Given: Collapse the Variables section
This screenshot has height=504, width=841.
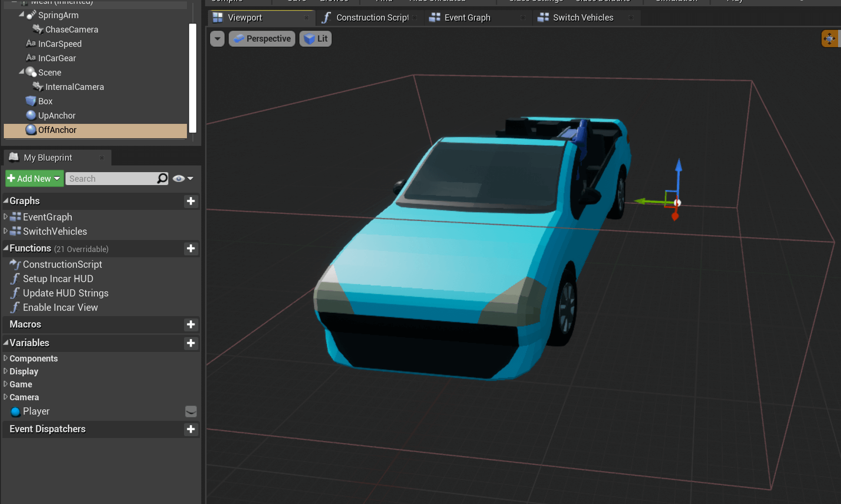Looking at the screenshot, I should (6, 342).
